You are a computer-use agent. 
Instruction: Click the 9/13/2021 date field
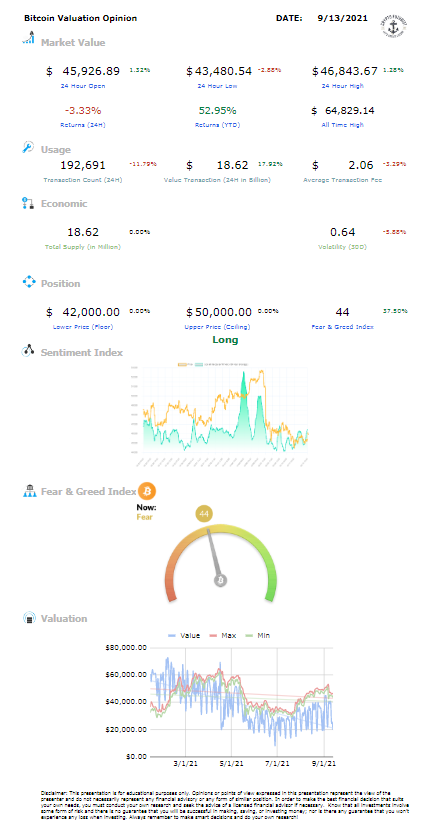(x=342, y=18)
